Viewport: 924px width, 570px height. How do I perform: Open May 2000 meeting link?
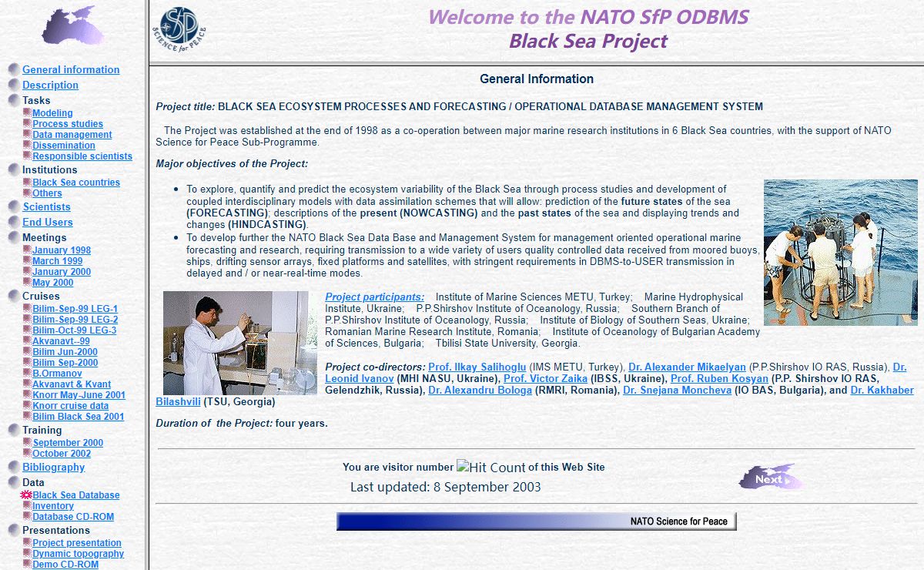click(53, 283)
